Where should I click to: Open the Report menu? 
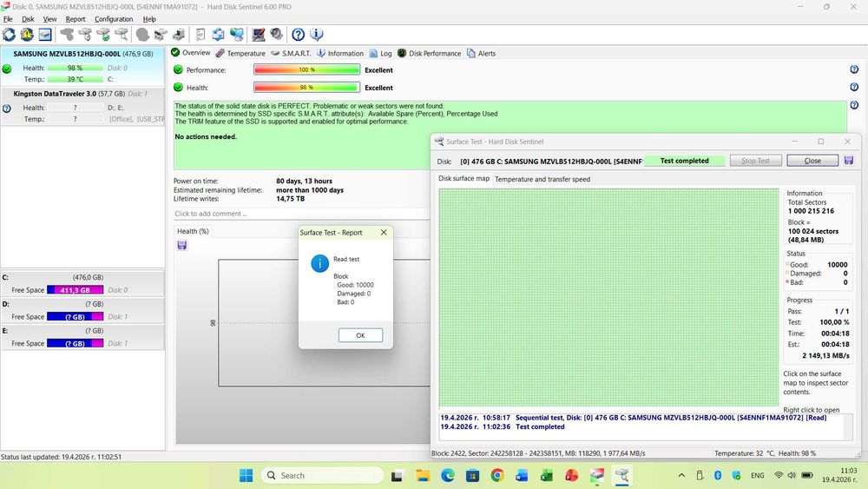[76, 19]
